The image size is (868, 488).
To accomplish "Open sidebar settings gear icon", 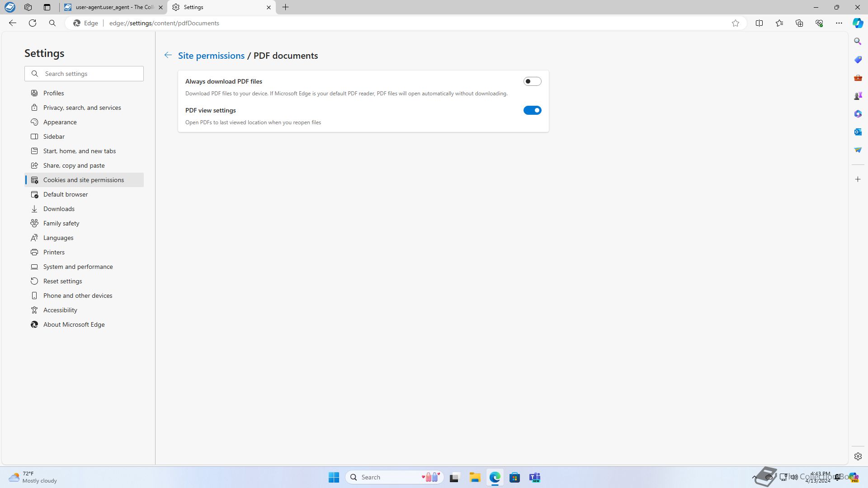I will 858,456.
